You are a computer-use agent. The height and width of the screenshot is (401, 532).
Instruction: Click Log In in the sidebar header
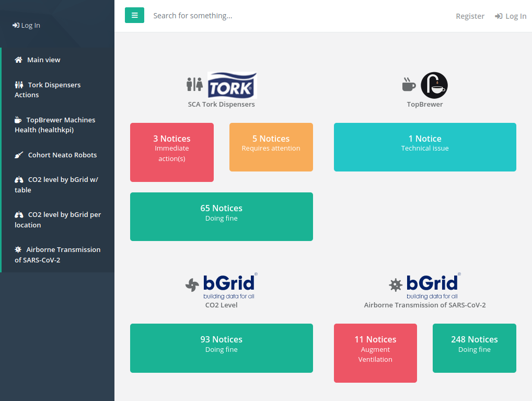tap(27, 25)
